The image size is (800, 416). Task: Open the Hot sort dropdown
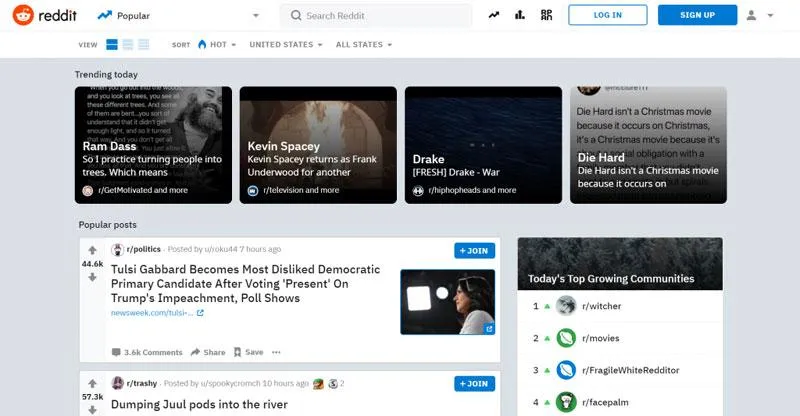217,44
